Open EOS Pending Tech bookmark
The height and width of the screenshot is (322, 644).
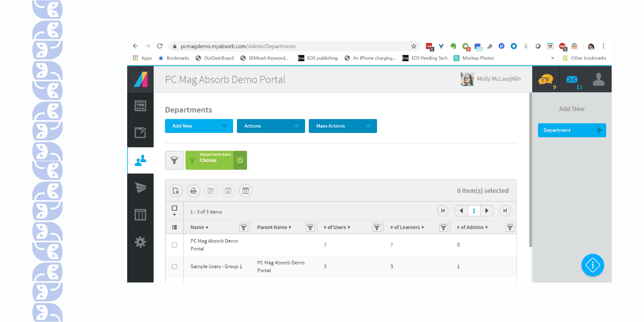425,58
